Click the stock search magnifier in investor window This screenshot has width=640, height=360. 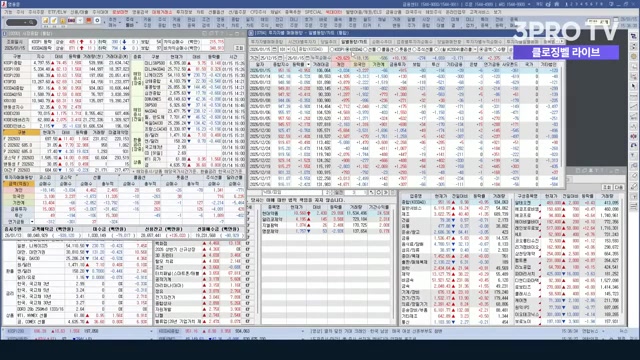click(294, 49)
